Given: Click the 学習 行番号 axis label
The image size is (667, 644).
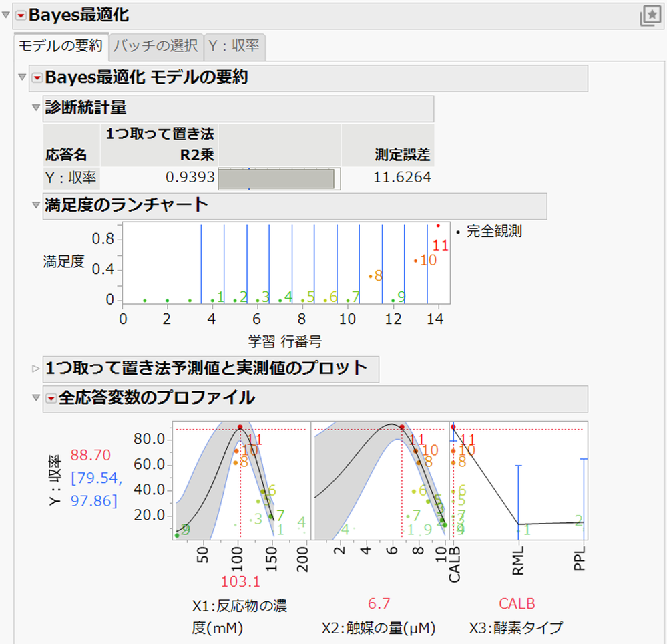Looking at the screenshot, I should (285, 341).
